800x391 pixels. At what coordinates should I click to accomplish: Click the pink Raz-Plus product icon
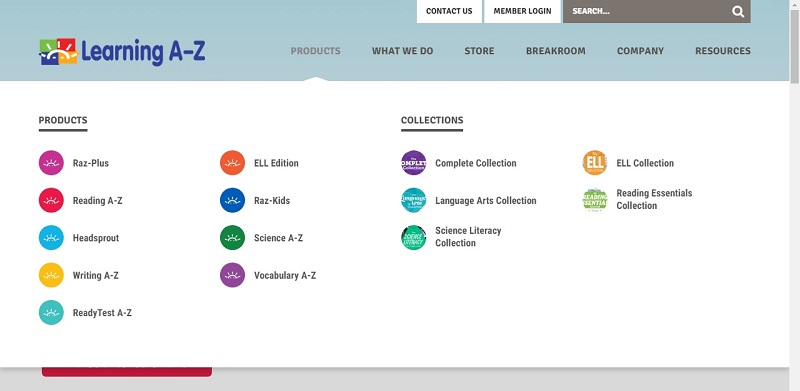point(51,163)
